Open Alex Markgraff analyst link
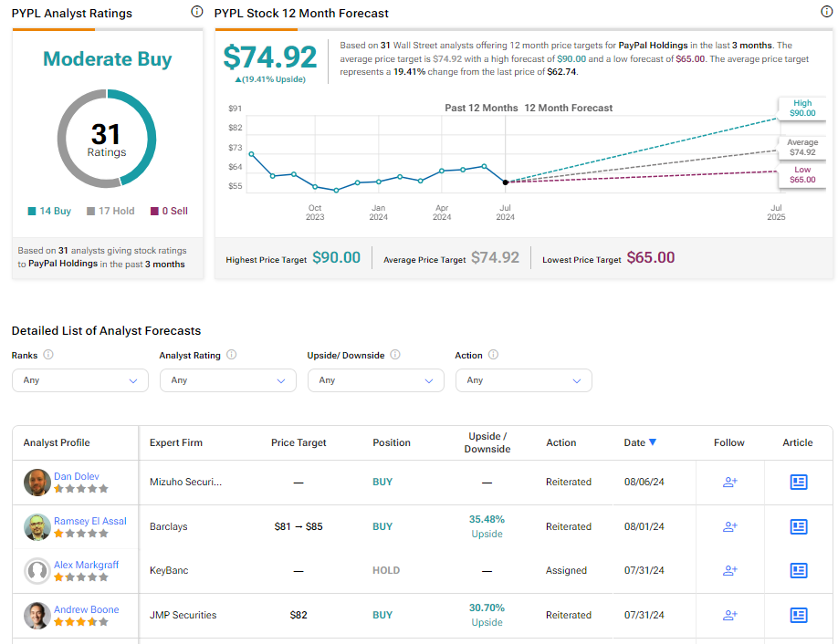 click(86, 565)
